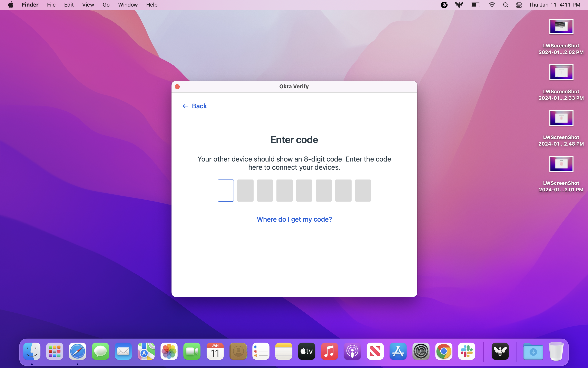588x368 pixels.
Task: Open System Preferences from the Dock
Action: click(421, 351)
